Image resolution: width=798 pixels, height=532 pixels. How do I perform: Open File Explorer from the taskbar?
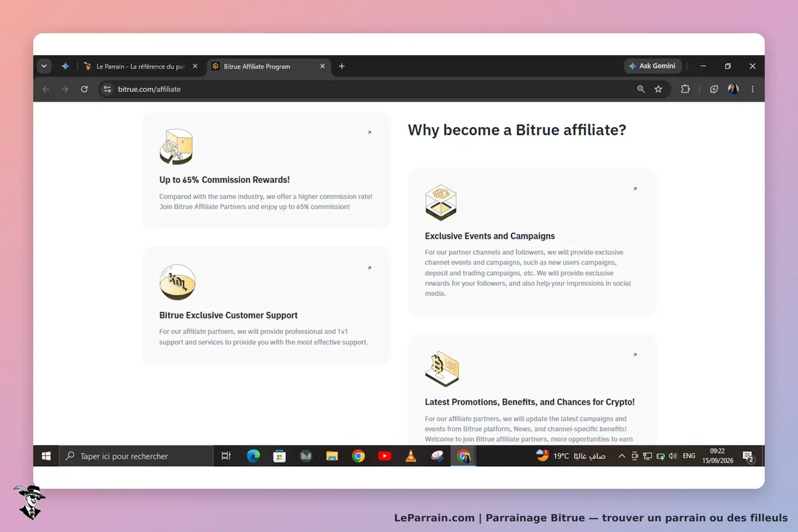point(332,456)
